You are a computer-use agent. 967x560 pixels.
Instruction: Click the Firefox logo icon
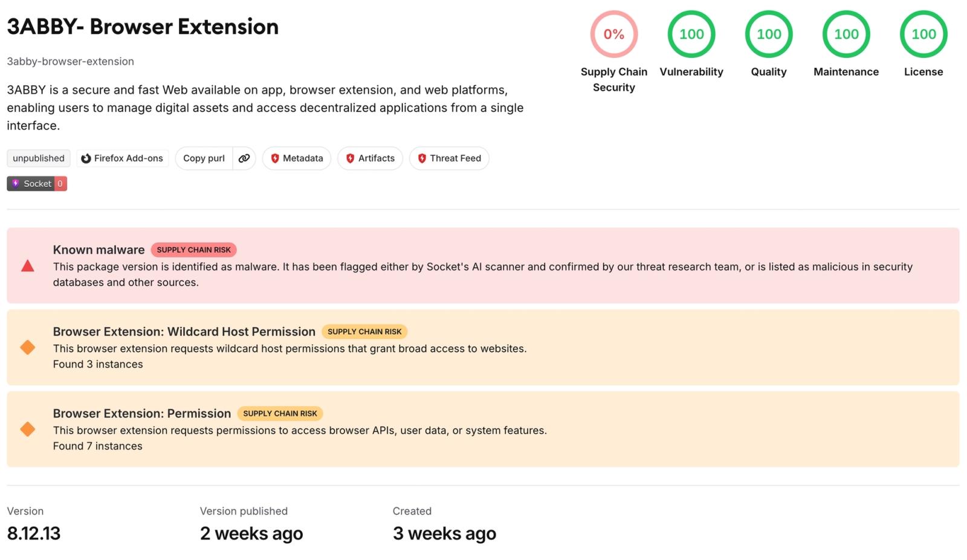pyautogui.click(x=86, y=158)
